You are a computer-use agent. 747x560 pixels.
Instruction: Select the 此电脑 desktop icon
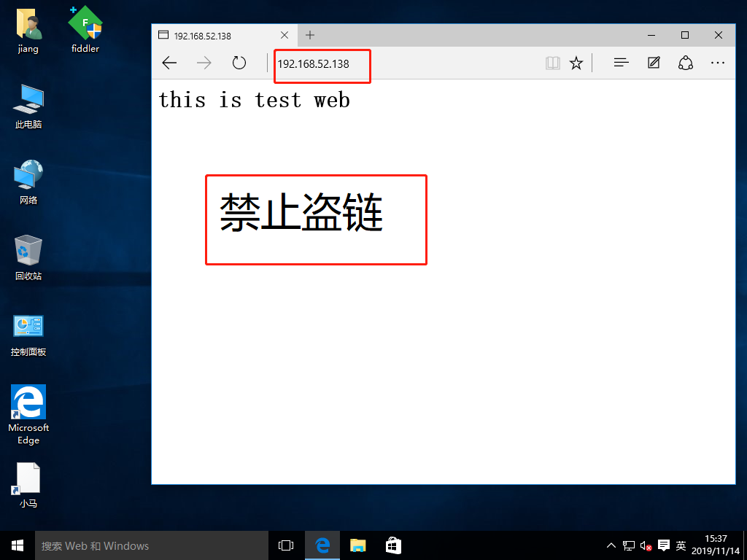click(28, 106)
